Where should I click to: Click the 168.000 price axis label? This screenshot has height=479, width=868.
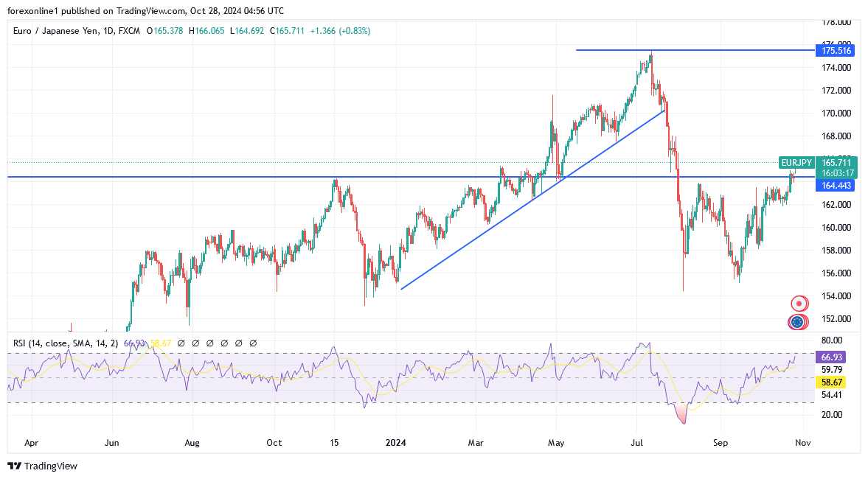tap(836, 136)
